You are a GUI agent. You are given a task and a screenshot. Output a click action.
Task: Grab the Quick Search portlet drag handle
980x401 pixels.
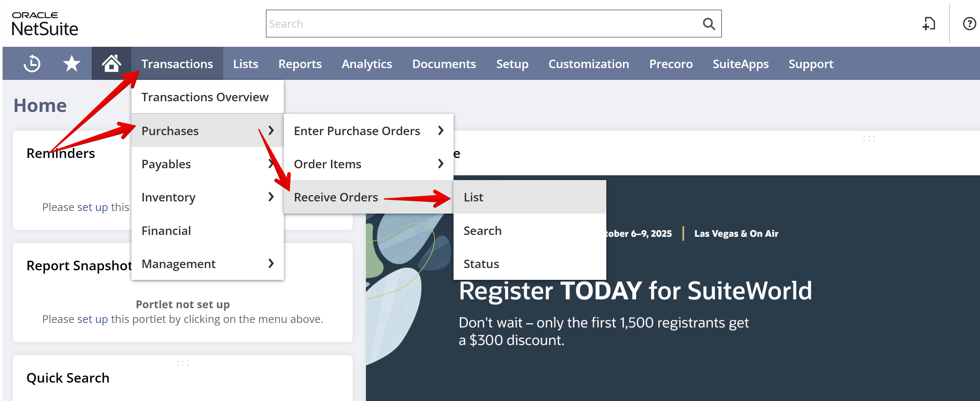coord(183,363)
